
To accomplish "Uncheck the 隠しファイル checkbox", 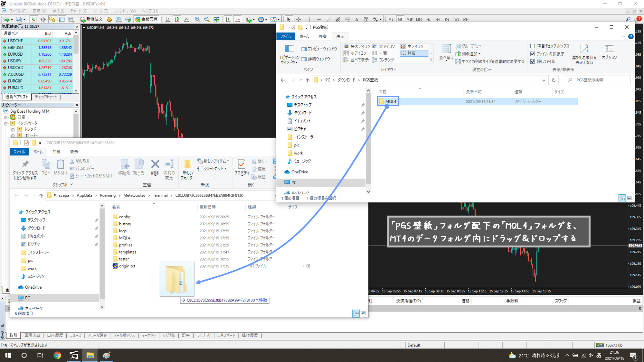I will [x=533, y=61].
